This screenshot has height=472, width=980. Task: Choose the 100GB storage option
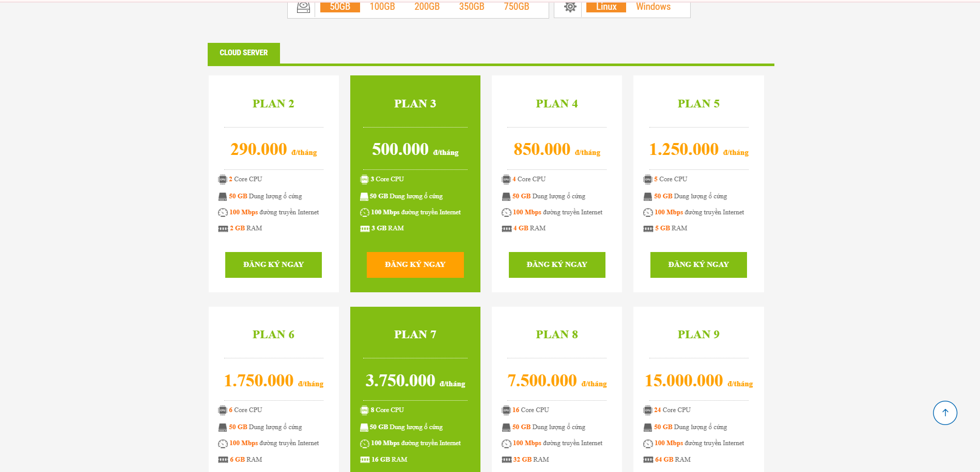pyautogui.click(x=382, y=7)
